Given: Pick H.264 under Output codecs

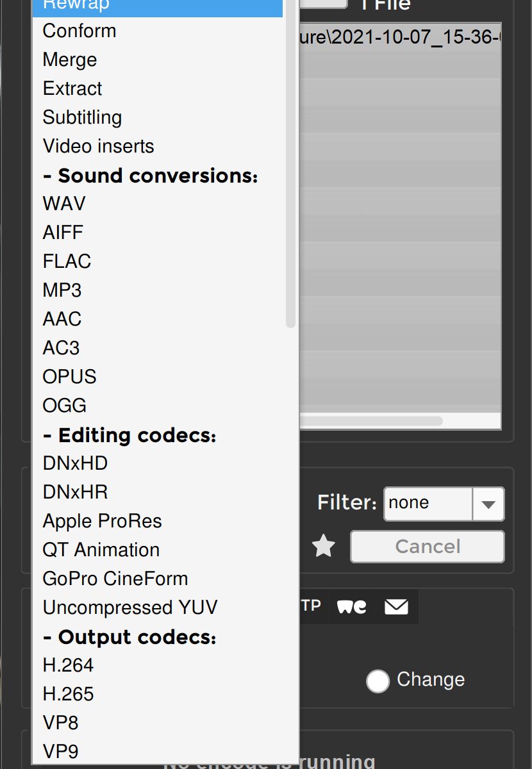Looking at the screenshot, I should click(x=69, y=665).
